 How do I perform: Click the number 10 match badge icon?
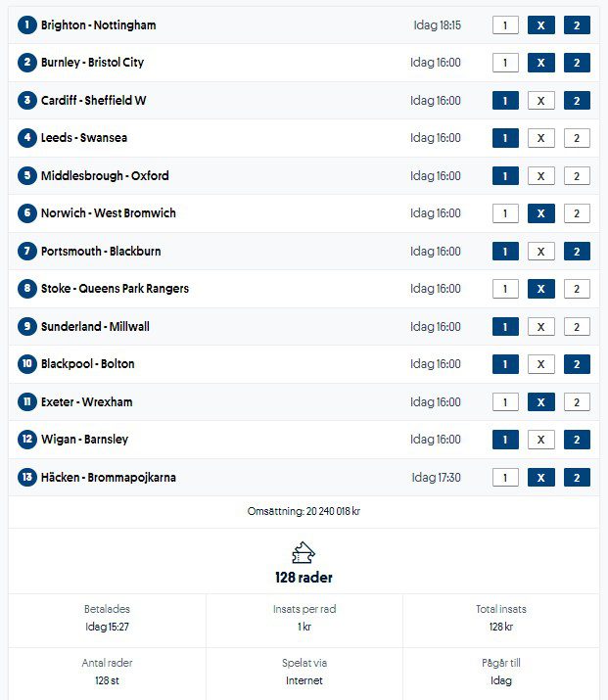26,364
